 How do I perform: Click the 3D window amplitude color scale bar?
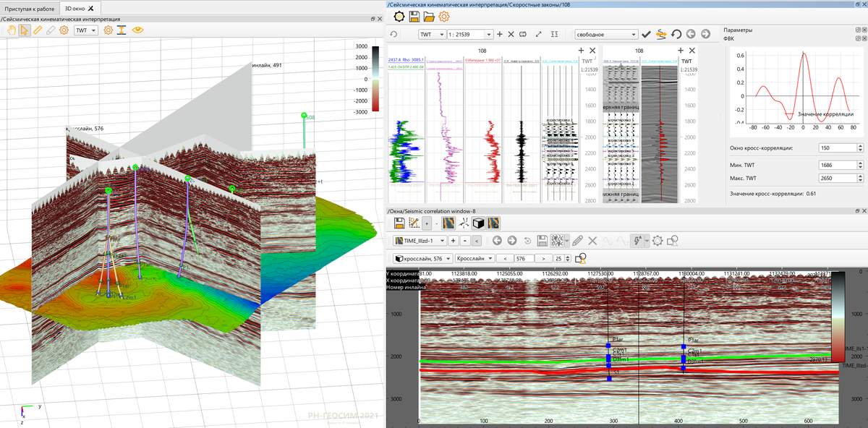coord(375,79)
